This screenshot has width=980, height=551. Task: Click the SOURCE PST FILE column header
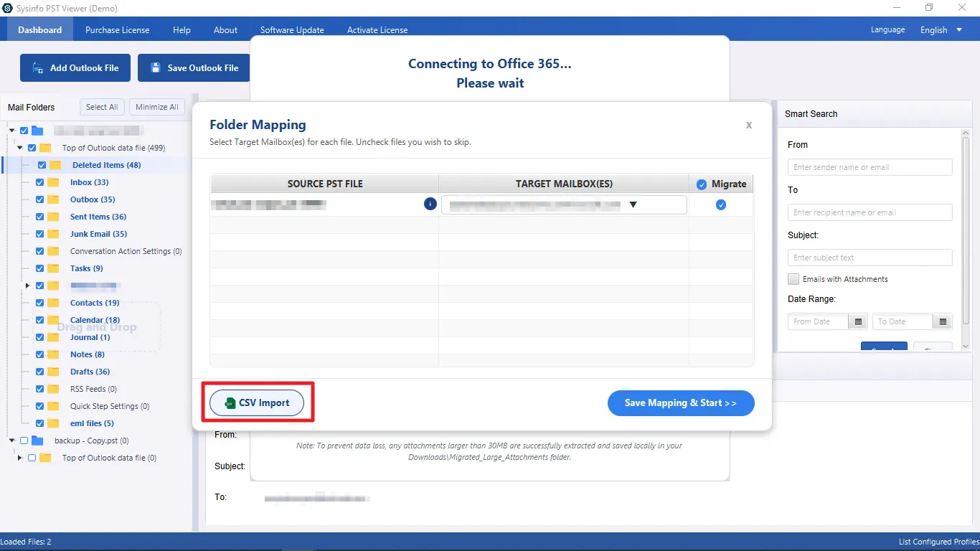(325, 184)
